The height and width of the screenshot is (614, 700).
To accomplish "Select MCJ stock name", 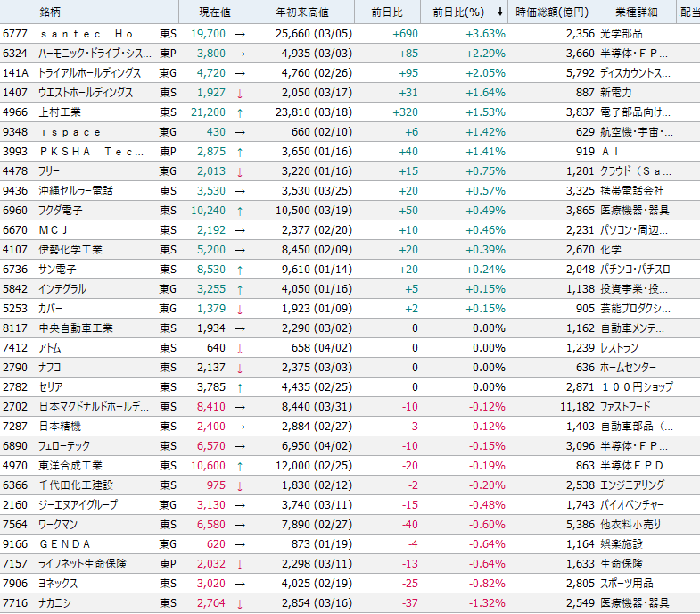I will pos(54,230).
